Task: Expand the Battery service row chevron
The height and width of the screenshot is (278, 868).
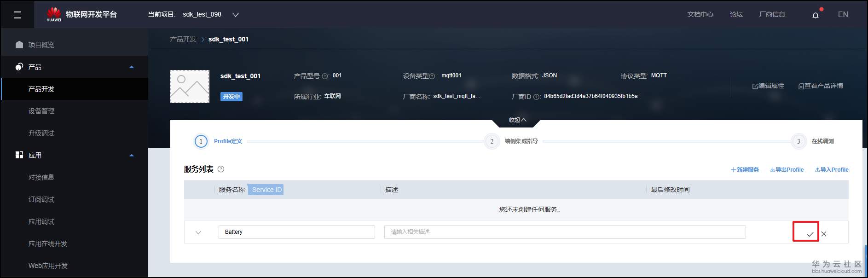Action: pyautogui.click(x=198, y=232)
